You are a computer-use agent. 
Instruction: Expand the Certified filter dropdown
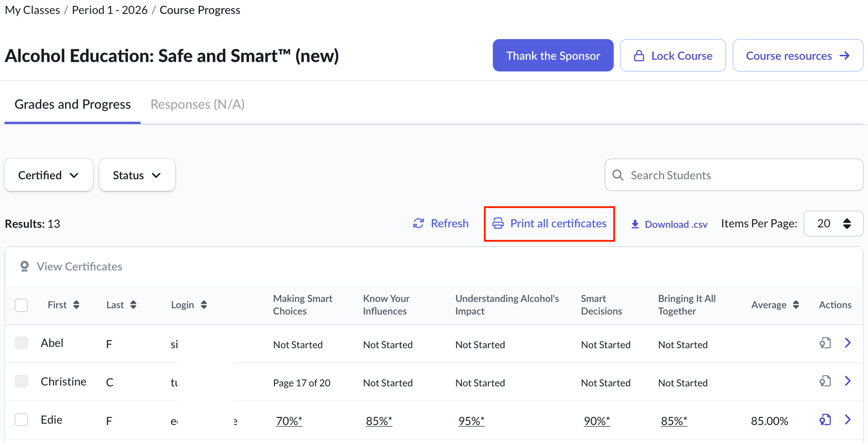[x=49, y=175]
